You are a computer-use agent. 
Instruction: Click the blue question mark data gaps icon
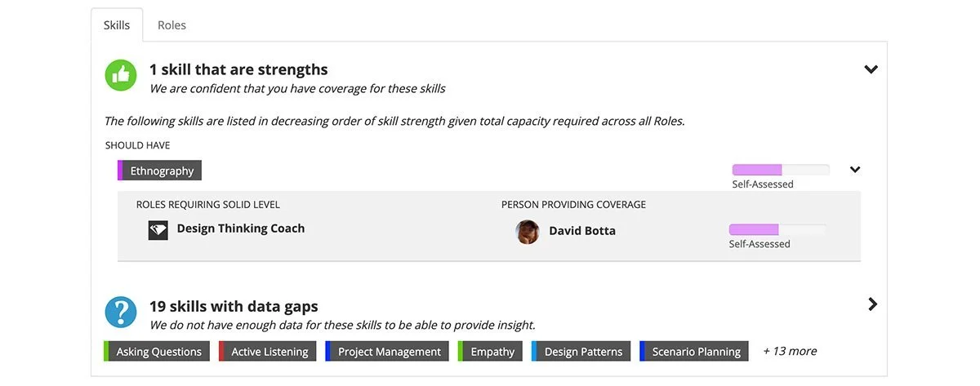click(x=121, y=312)
